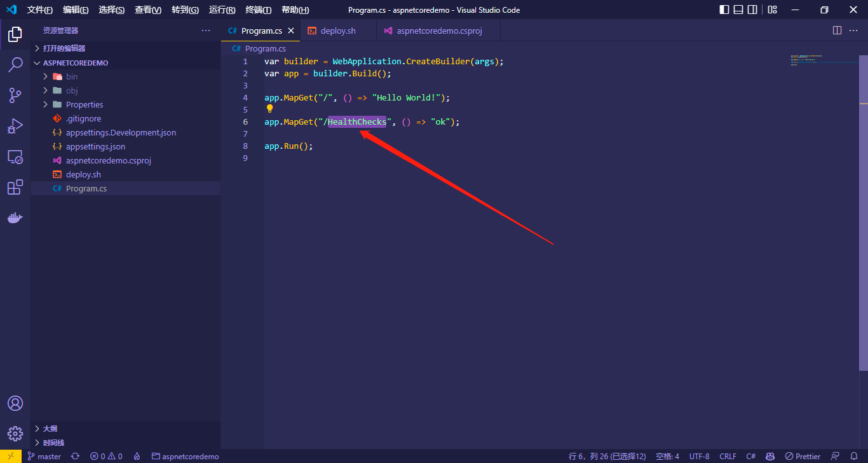The height and width of the screenshot is (463, 868).
Task: Open the editor more actions ellipsis
Action: click(855, 30)
